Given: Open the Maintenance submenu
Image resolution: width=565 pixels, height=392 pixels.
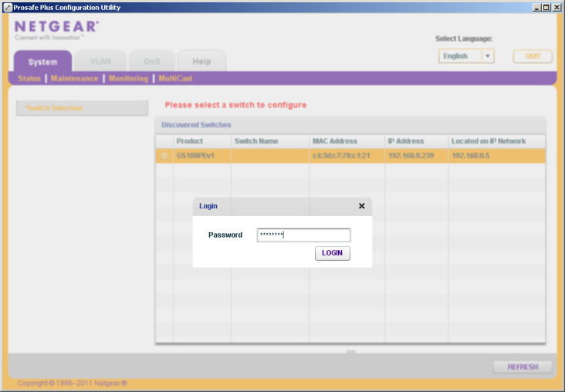Looking at the screenshot, I should [x=74, y=79].
